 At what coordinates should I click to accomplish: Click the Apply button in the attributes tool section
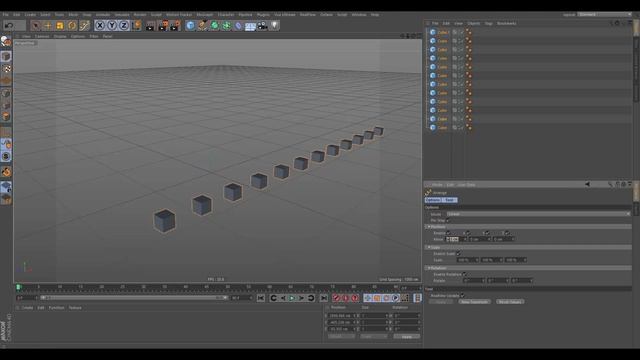(441, 302)
